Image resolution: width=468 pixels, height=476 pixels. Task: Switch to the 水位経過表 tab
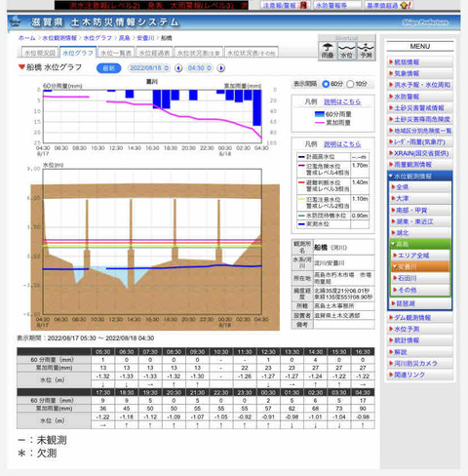tap(154, 53)
